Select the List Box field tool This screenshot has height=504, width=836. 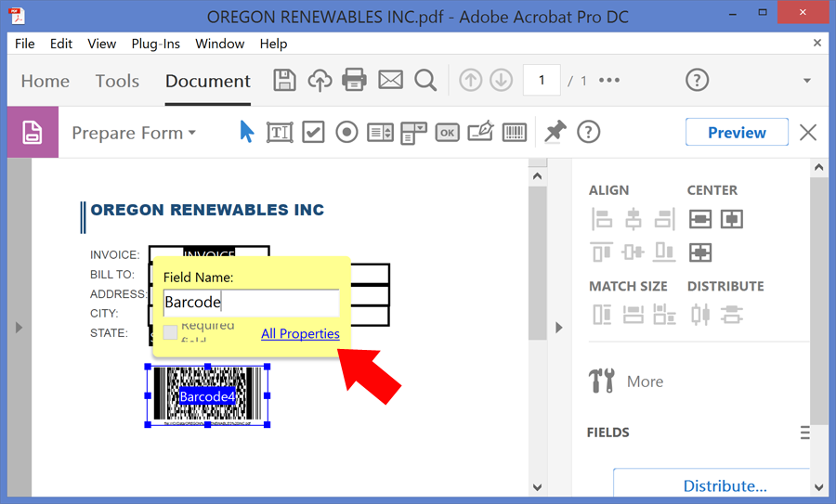380,133
